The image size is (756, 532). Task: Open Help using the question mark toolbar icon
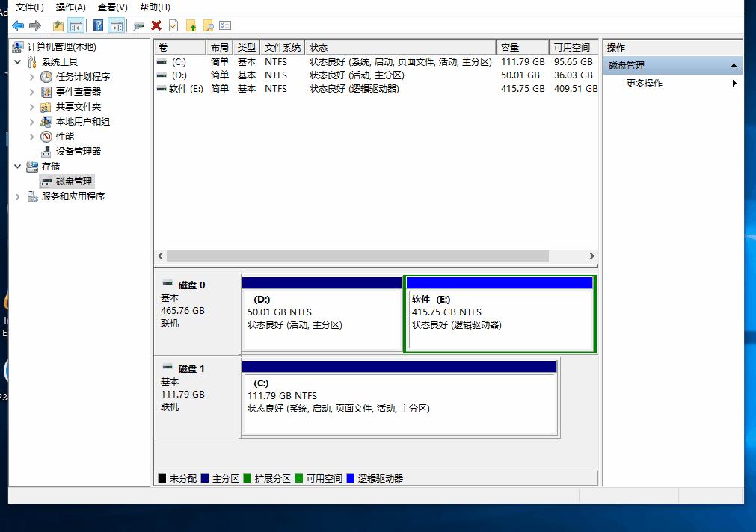pyautogui.click(x=99, y=25)
